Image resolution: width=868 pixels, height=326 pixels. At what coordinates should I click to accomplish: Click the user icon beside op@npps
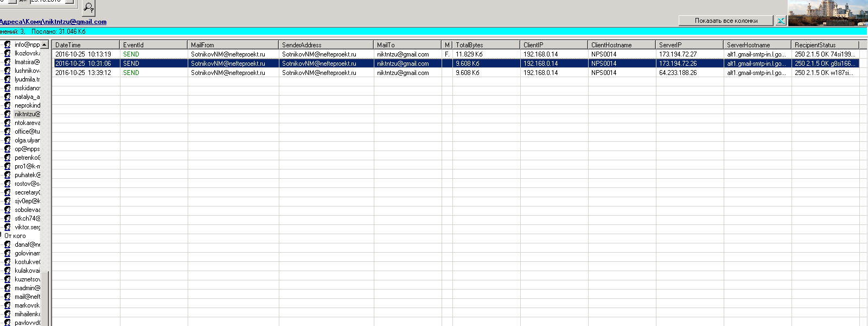[8, 149]
